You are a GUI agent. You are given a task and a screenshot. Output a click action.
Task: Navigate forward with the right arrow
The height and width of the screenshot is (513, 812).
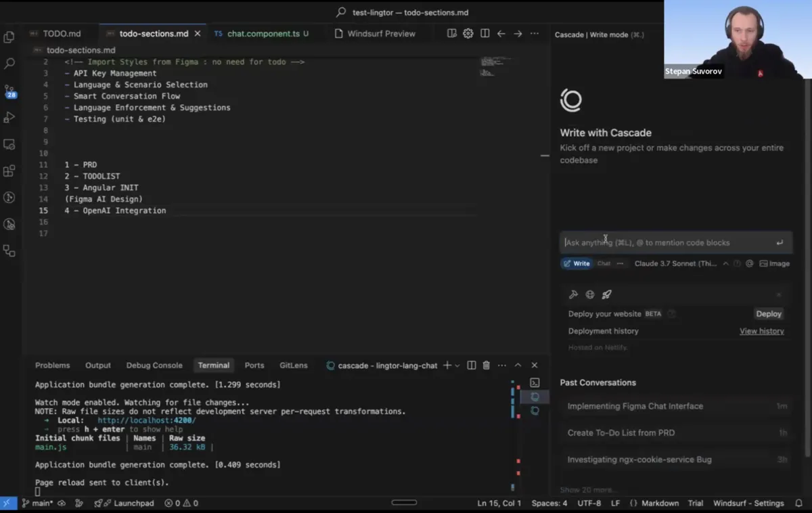tap(518, 33)
